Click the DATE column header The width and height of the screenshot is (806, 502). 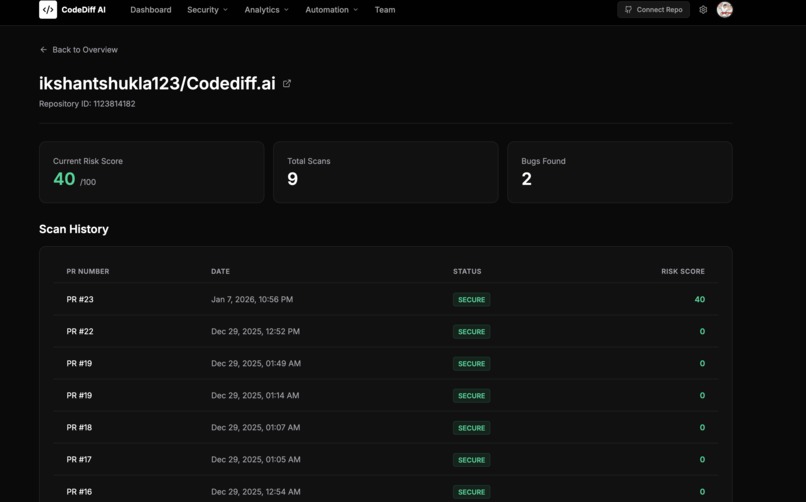(221, 271)
